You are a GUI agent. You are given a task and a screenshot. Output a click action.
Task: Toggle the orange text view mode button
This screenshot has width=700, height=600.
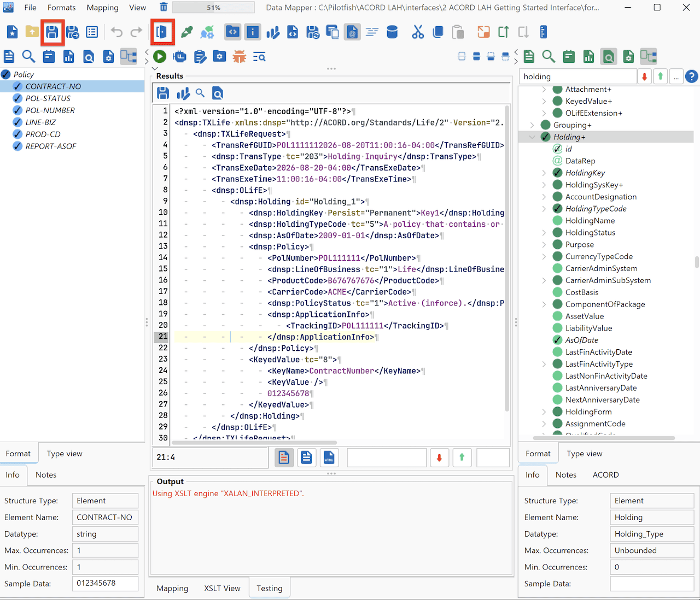(x=284, y=457)
